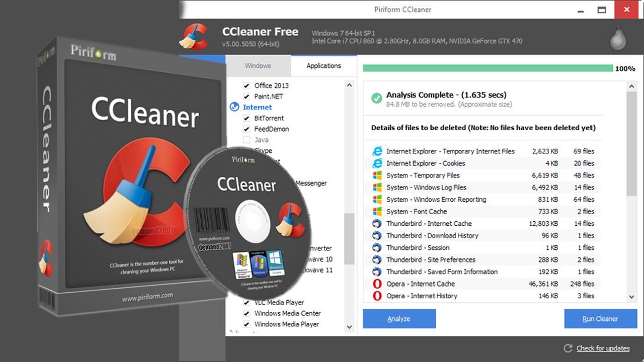The width and height of the screenshot is (644, 362).
Task: Click the Windows icon beside Windows Error Reporting
Action: coord(377,200)
